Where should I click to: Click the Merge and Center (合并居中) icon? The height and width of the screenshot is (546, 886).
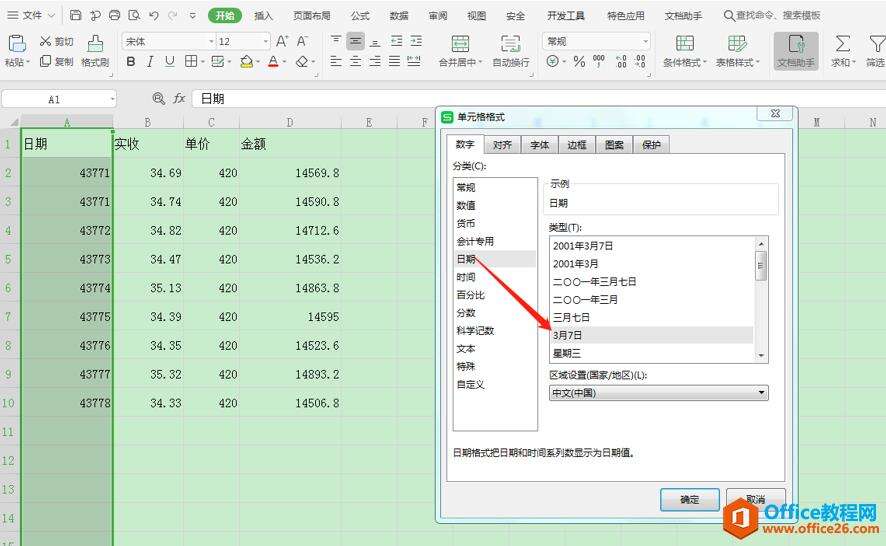tap(460, 44)
